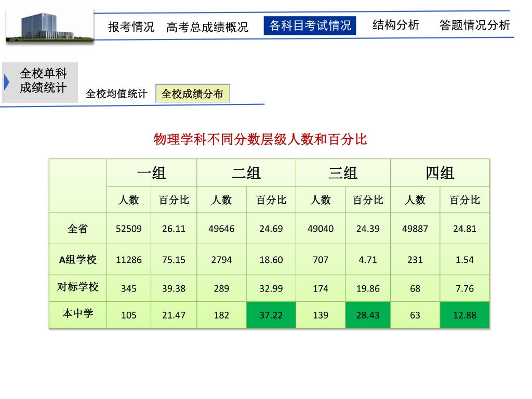Select cell with value 11286
This screenshot has height=399, width=532.
pyautogui.click(x=129, y=260)
